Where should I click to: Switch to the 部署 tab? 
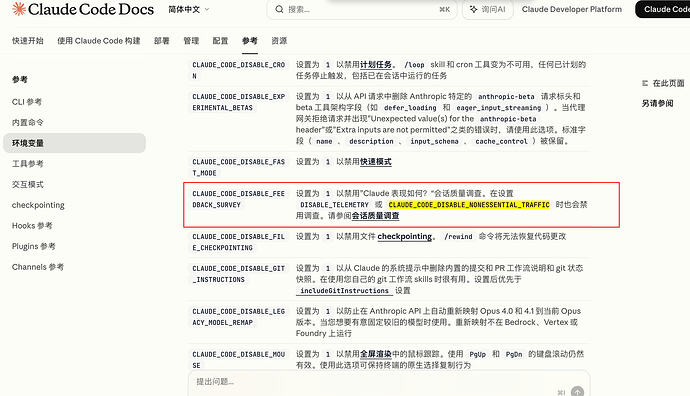coord(161,41)
